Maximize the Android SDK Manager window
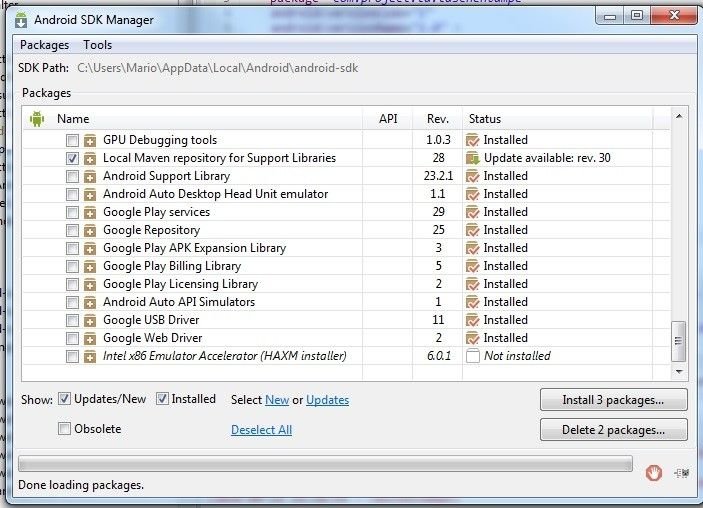 (636, 16)
